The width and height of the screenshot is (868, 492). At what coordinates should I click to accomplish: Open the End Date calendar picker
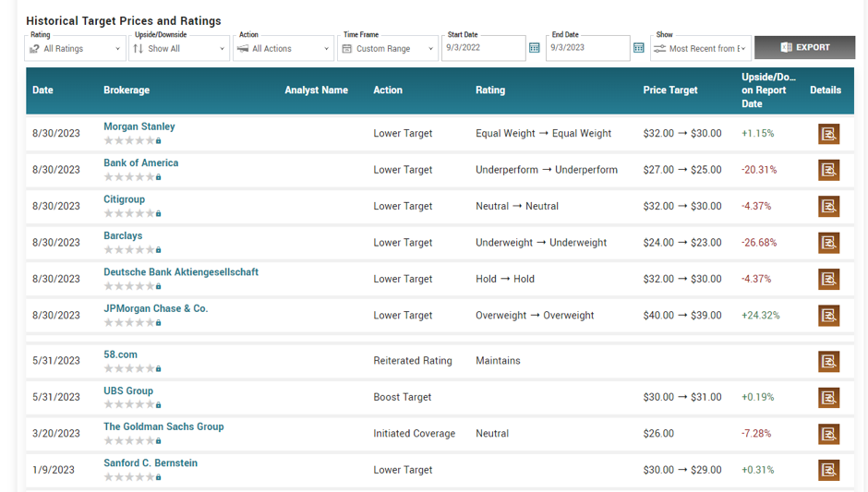(638, 48)
